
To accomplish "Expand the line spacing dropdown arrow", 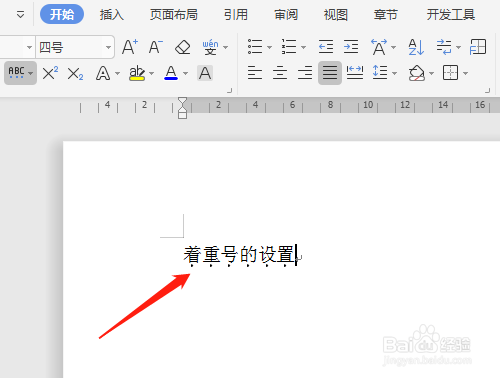I will click(x=395, y=73).
